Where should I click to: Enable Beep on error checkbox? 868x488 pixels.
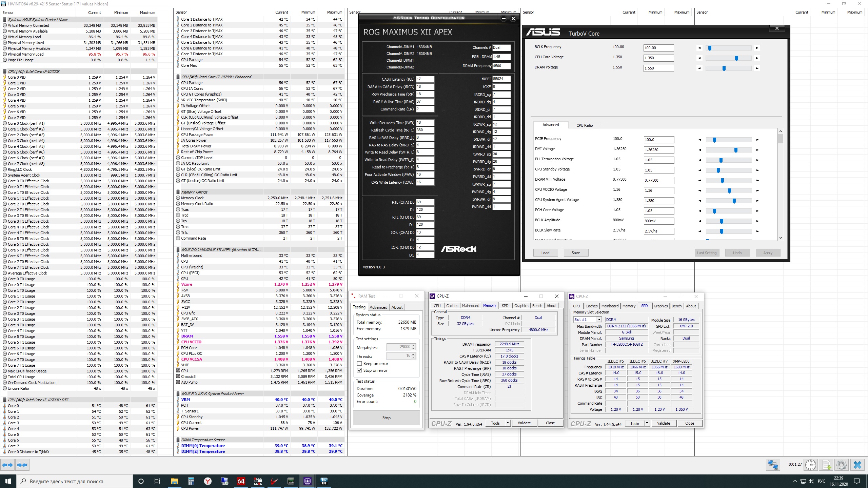point(359,364)
